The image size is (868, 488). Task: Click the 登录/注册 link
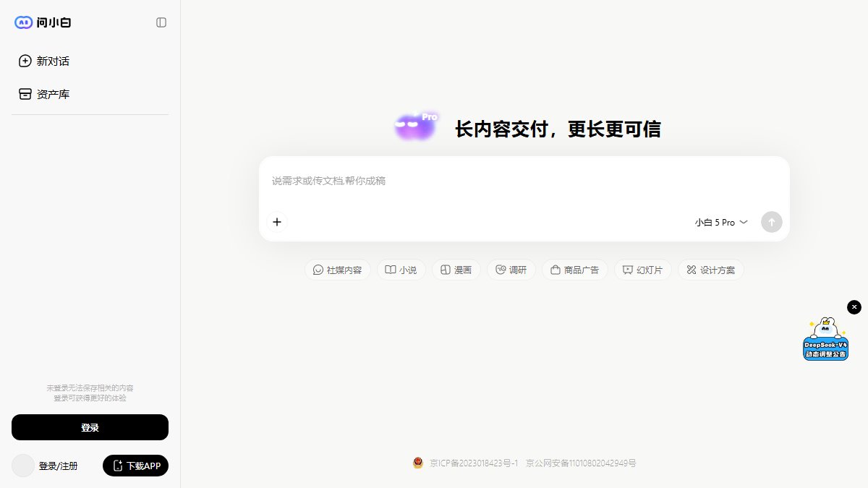[58, 466]
